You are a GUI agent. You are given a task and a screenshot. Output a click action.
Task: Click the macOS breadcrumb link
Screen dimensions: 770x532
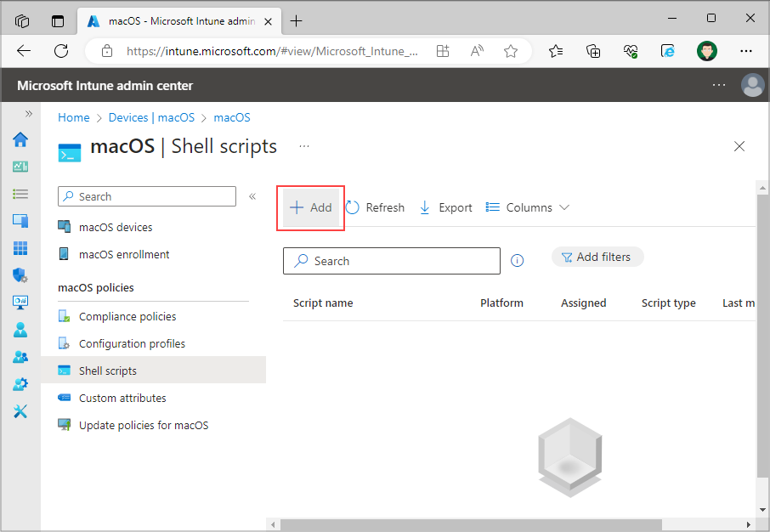[x=232, y=117]
